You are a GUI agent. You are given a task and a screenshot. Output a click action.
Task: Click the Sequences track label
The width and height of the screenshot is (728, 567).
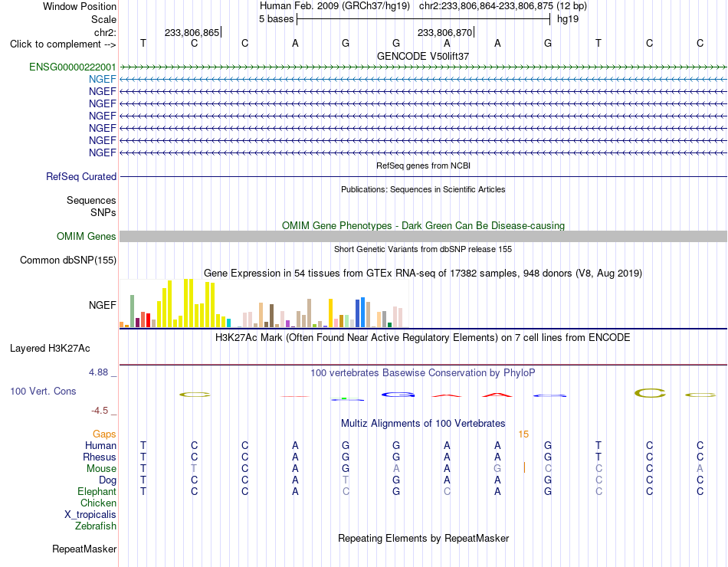91,200
